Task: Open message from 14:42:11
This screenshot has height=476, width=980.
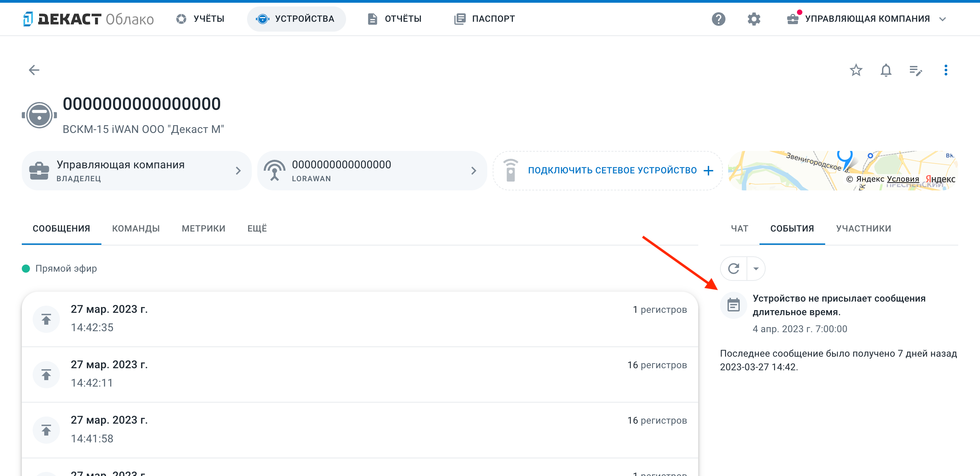Action: (360, 374)
